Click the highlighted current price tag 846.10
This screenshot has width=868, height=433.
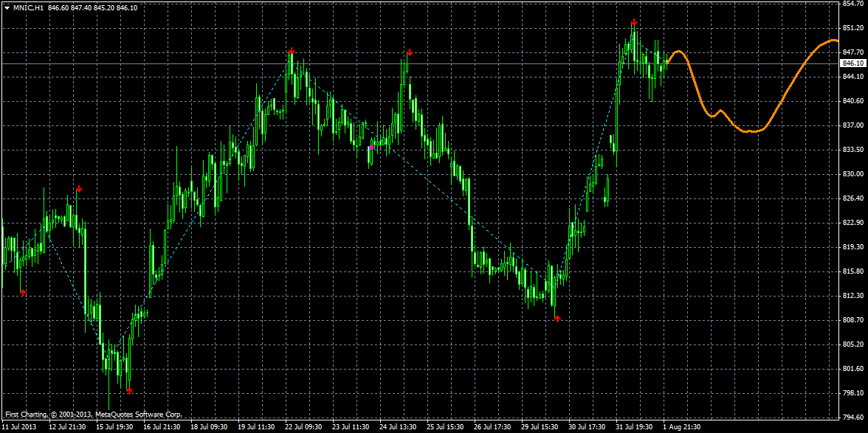tap(853, 63)
